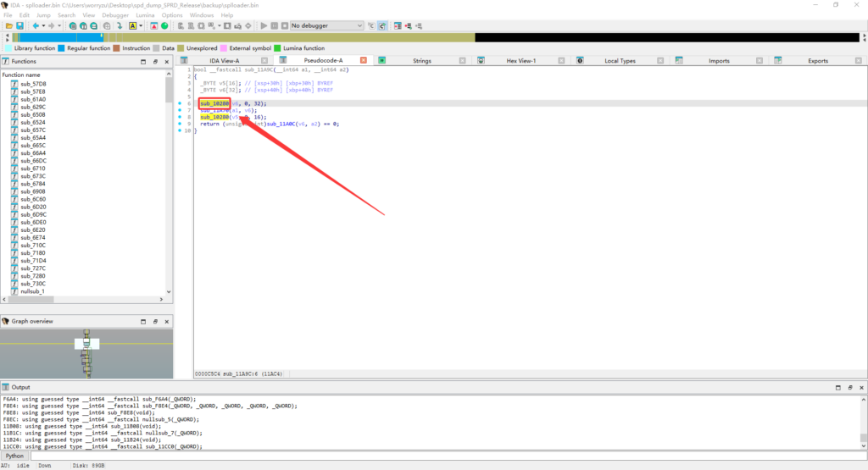Click the command input field next to Python
The height and width of the screenshot is (470, 868).
pyautogui.click(x=448, y=456)
